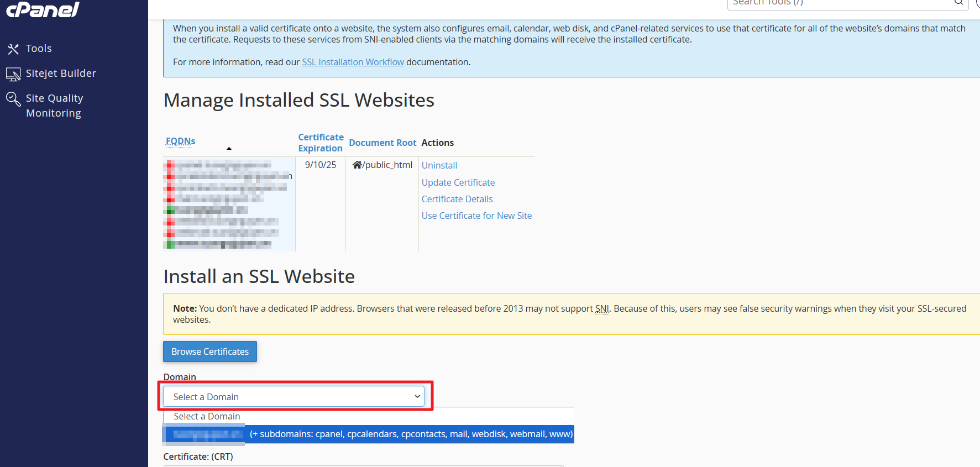Viewport: 980px width, 467px height.
Task: Expand the Select a Domain dropdown
Action: [x=294, y=397]
